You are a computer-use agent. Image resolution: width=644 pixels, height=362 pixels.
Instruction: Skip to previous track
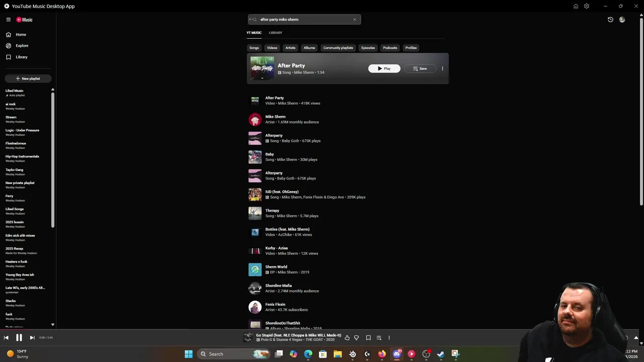pos(6,338)
